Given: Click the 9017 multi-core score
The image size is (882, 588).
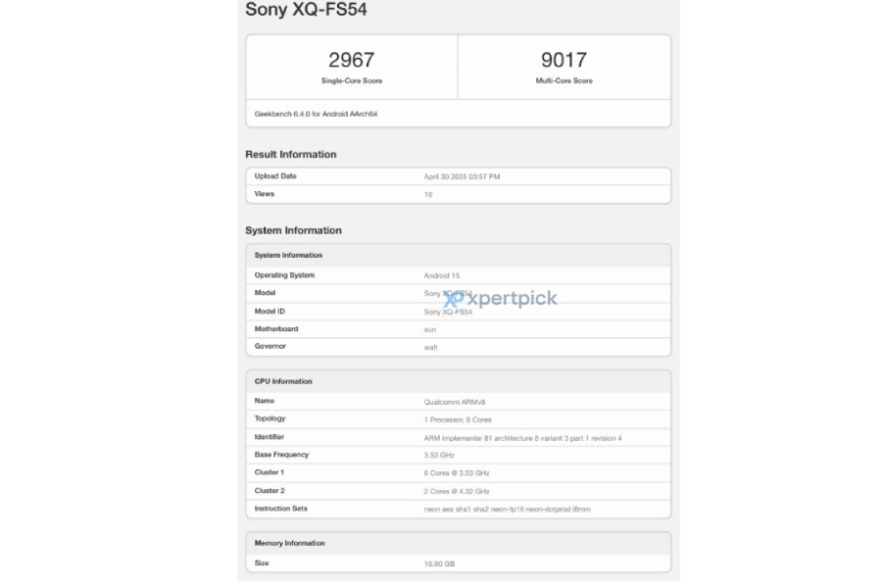Looking at the screenshot, I should point(563,61).
